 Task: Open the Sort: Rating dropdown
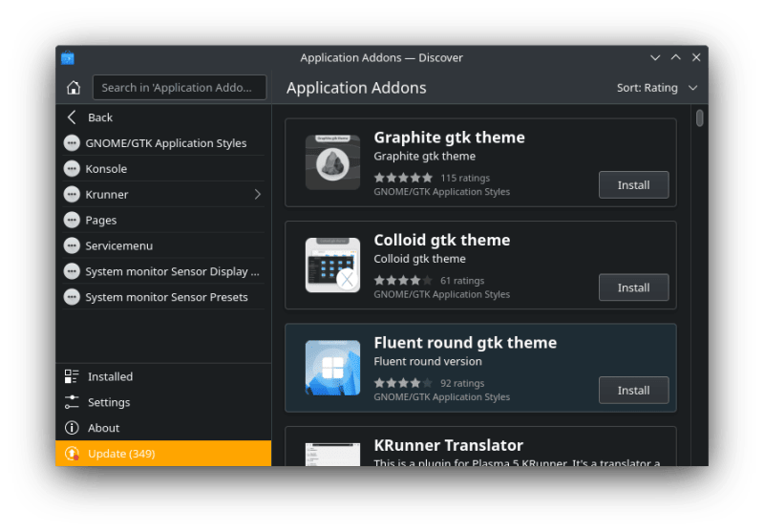tap(657, 88)
